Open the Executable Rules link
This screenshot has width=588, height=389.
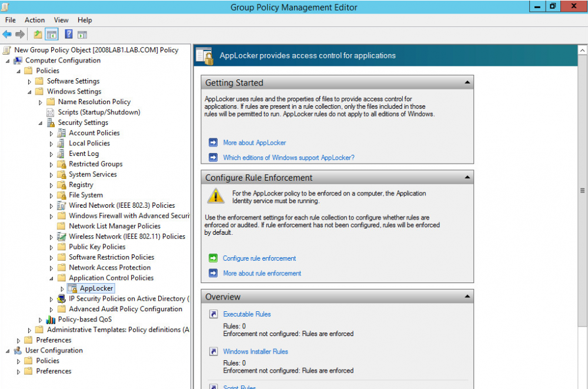point(247,314)
